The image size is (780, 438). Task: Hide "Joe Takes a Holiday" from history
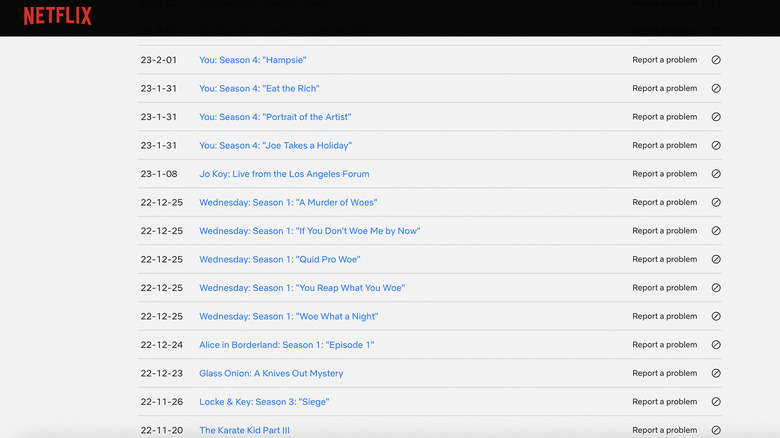coord(716,145)
